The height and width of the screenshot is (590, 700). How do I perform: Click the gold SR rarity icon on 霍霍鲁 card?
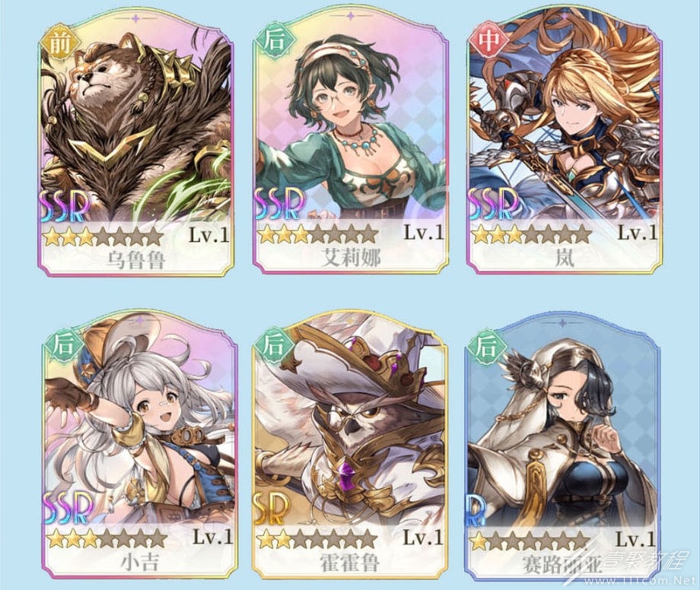click(272, 508)
